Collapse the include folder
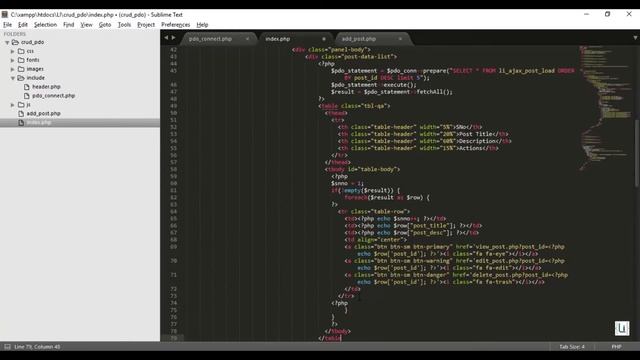 coord(13,78)
